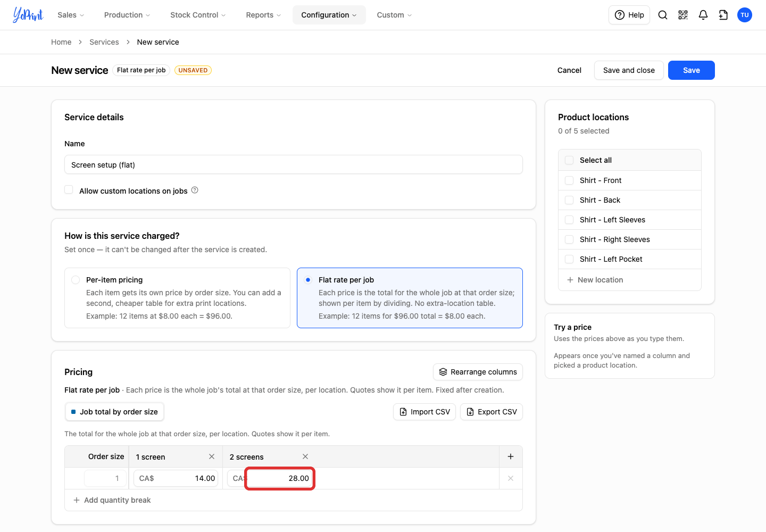The width and height of the screenshot is (766, 532).
Task: Click Import CSV
Action: point(424,412)
